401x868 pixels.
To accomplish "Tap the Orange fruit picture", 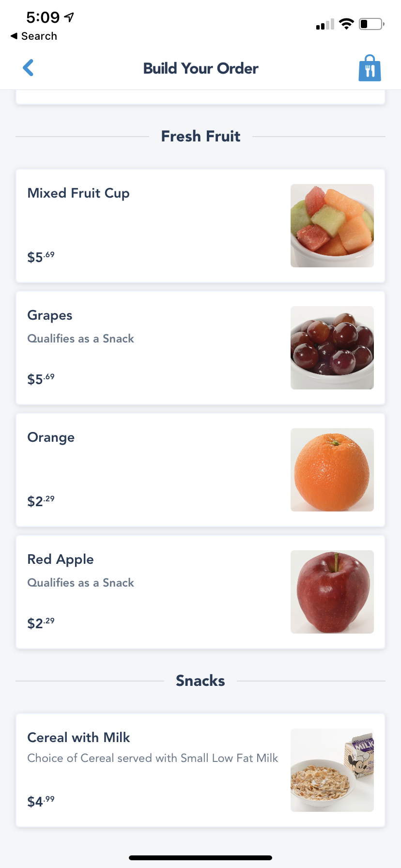I will pos(332,470).
